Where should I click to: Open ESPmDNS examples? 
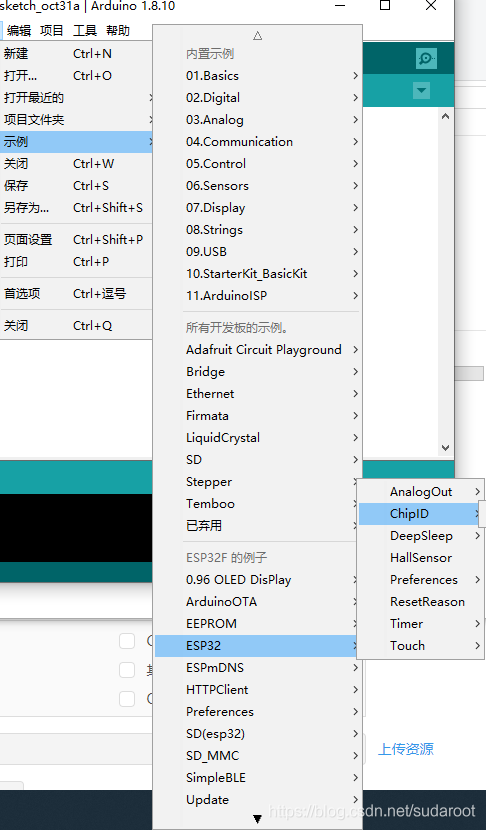(x=258, y=667)
